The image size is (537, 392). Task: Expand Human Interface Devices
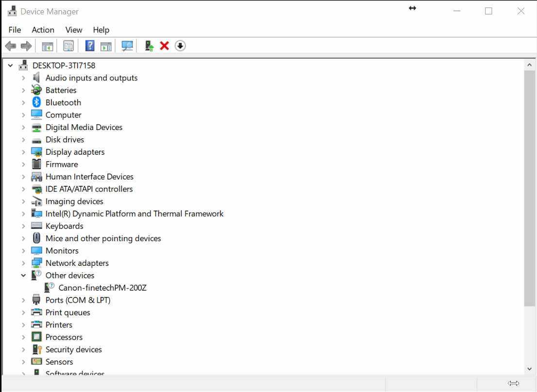[23, 177]
